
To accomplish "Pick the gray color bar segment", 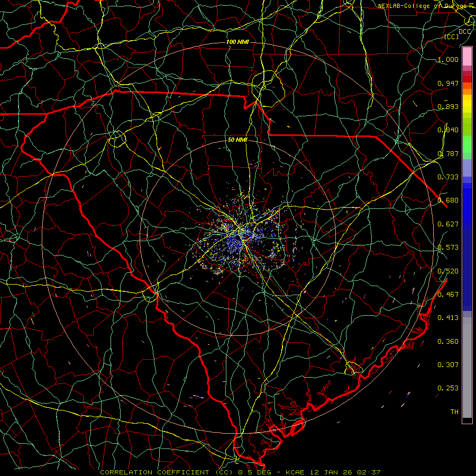I will 467,368.
